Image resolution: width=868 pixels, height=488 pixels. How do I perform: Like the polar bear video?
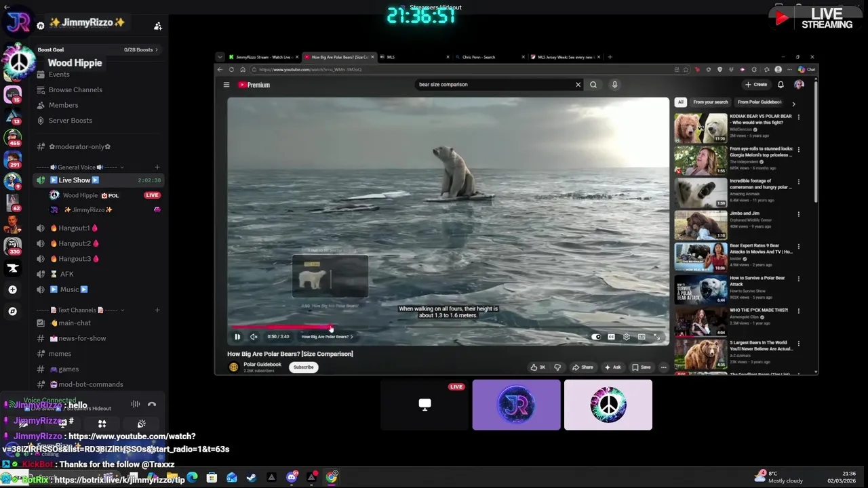[538, 367]
